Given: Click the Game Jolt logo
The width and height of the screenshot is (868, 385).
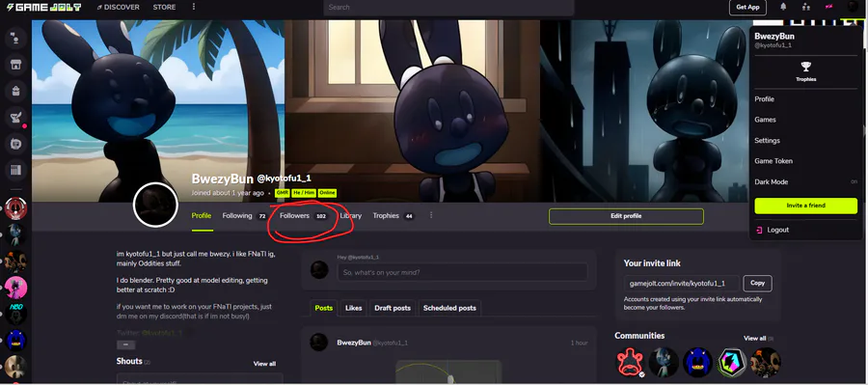Looking at the screenshot, I should [x=44, y=7].
